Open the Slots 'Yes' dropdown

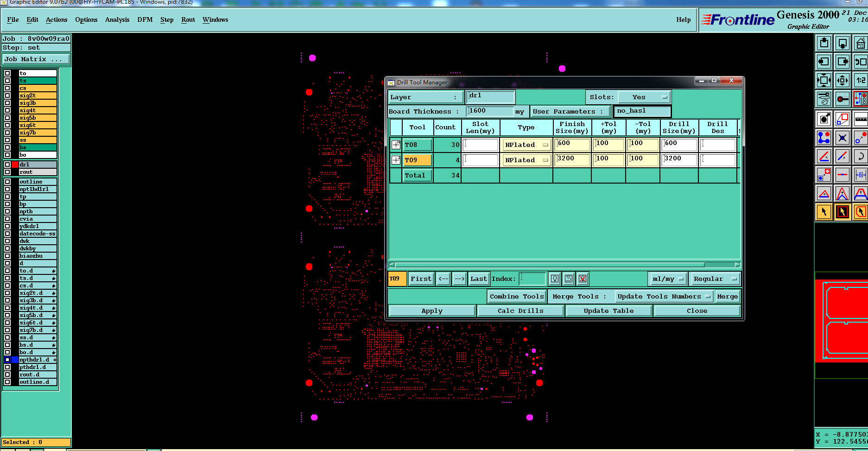click(644, 97)
